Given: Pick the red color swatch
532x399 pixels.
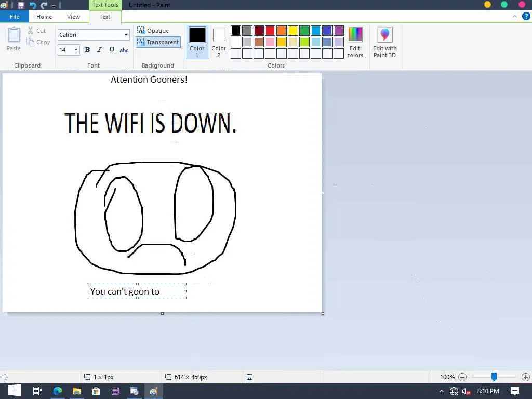Looking at the screenshot, I should coord(270,31).
